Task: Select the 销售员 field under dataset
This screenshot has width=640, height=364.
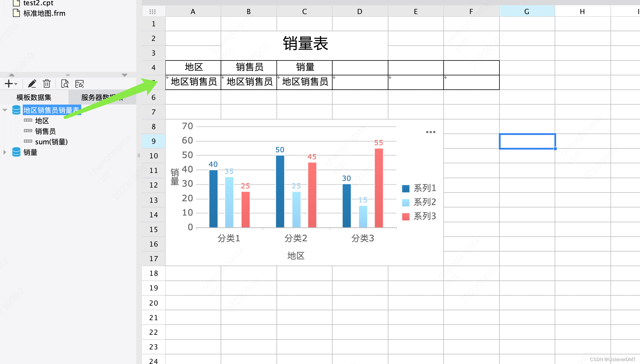Action: coord(45,131)
